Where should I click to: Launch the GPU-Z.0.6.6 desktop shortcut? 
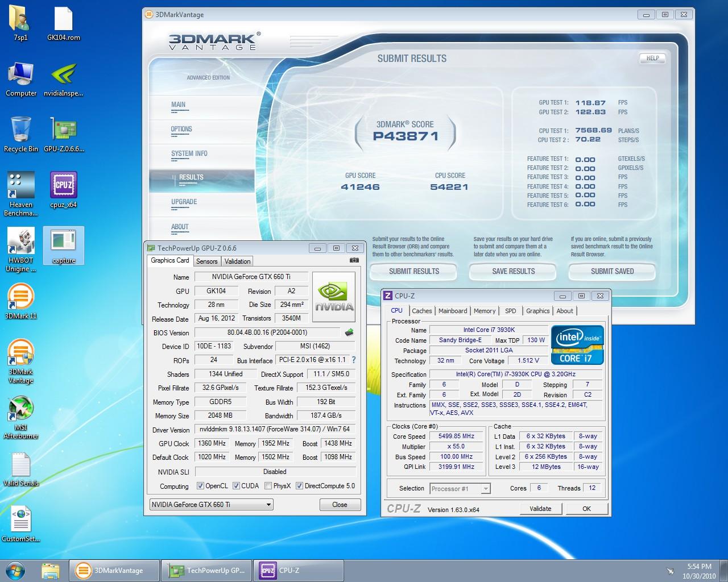(x=64, y=135)
